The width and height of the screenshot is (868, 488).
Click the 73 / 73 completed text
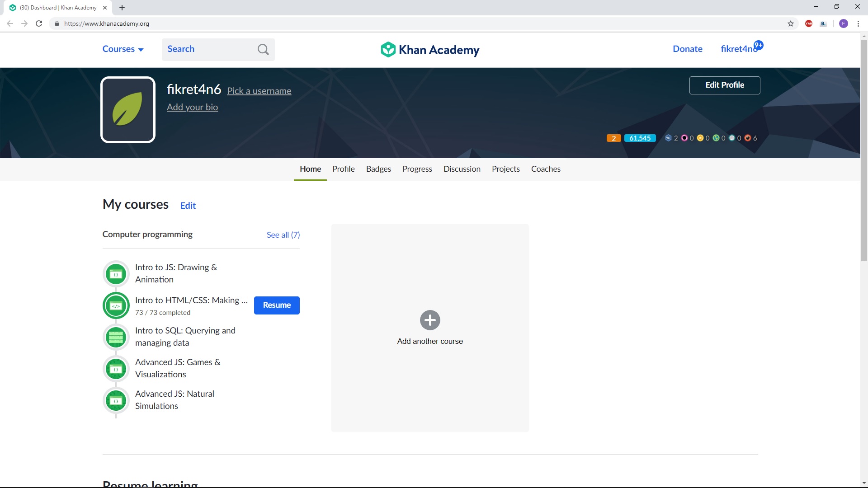pyautogui.click(x=163, y=313)
